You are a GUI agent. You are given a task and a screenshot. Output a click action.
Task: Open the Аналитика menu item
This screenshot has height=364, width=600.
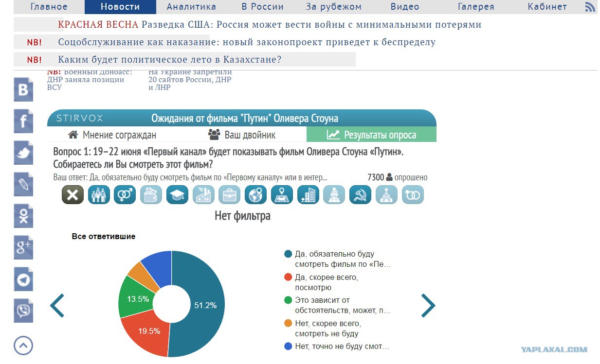tap(191, 7)
